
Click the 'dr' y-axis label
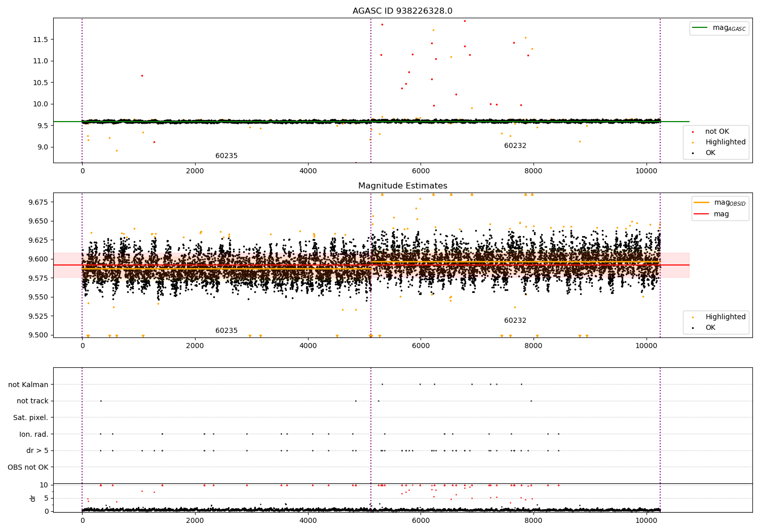(33, 498)
